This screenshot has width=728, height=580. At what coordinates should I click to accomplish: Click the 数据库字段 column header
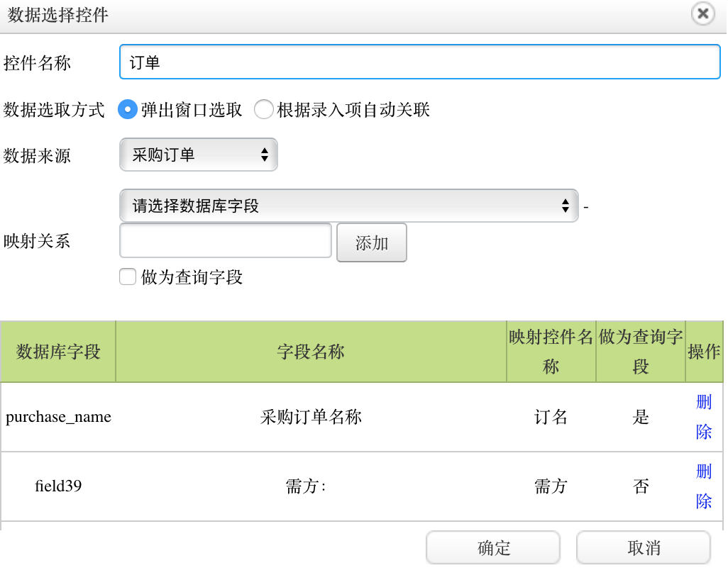coord(58,352)
